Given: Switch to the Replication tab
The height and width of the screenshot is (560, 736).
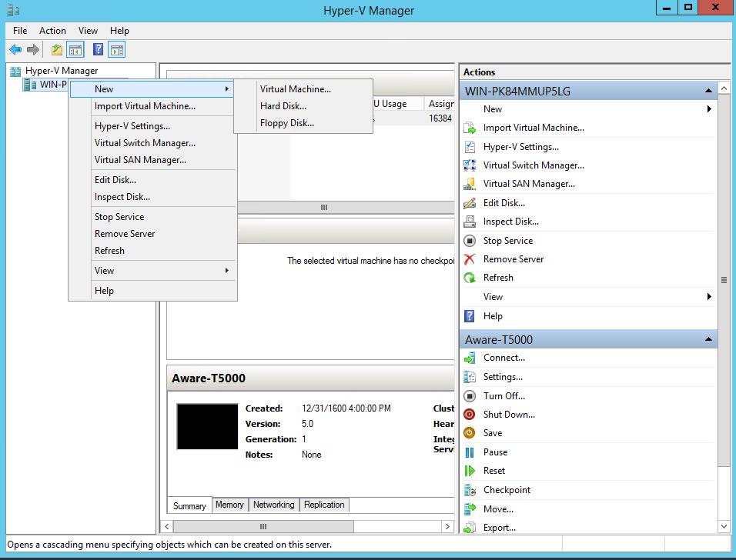Looking at the screenshot, I should pos(324,505).
